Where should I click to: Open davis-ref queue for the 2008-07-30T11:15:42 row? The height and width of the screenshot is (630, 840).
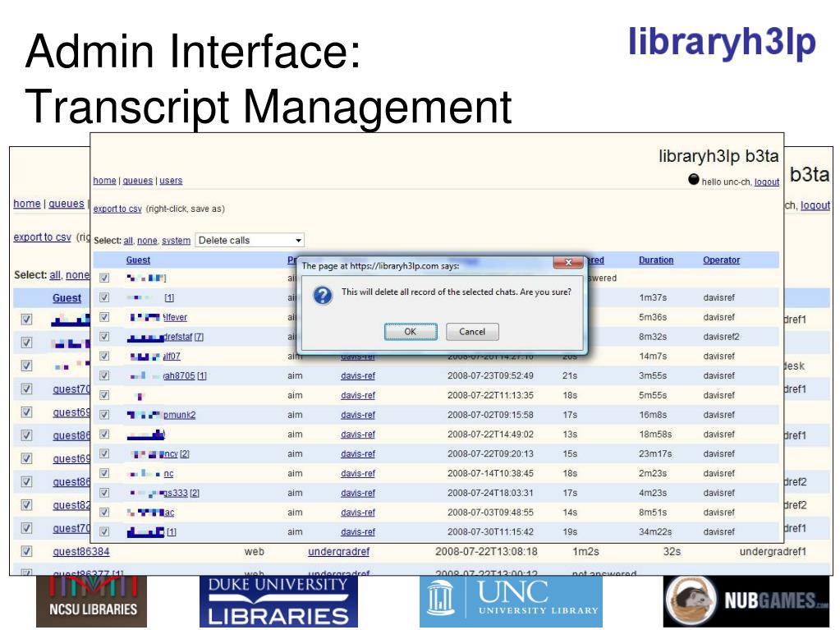[x=358, y=532]
